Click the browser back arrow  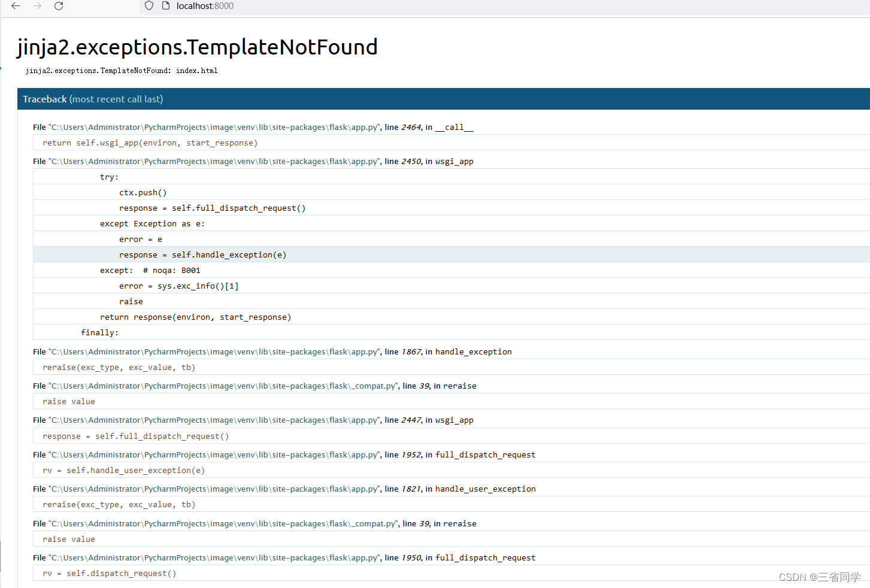point(16,6)
